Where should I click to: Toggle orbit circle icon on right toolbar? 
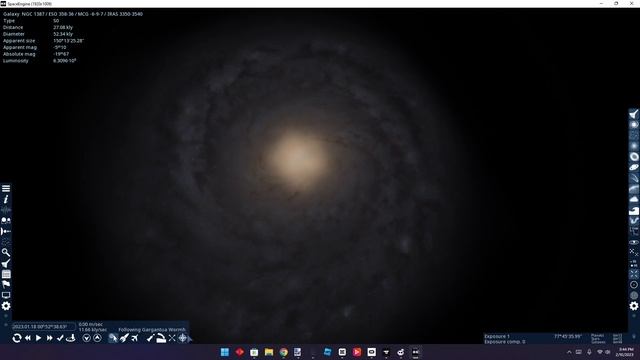(x=633, y=284)
